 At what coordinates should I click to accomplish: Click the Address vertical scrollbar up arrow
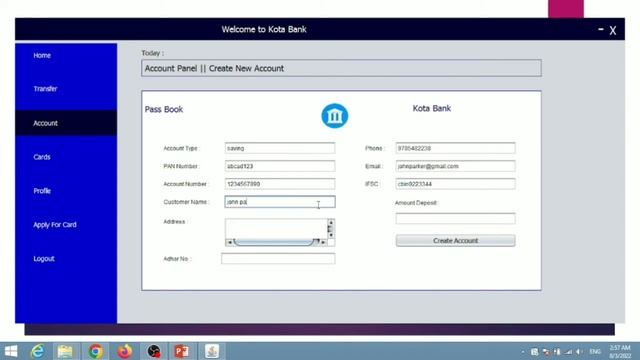click(331, 223)
